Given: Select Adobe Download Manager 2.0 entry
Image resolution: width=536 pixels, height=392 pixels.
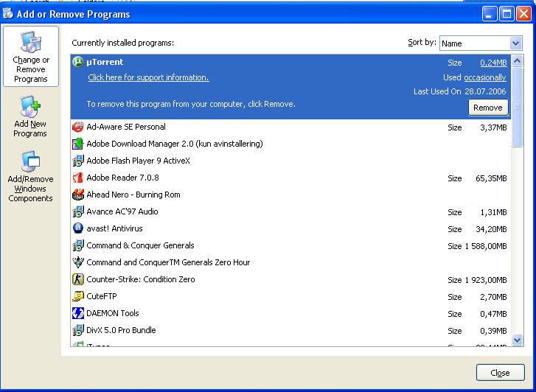Looking at the screenshot, I should click(x=290, y=144).
